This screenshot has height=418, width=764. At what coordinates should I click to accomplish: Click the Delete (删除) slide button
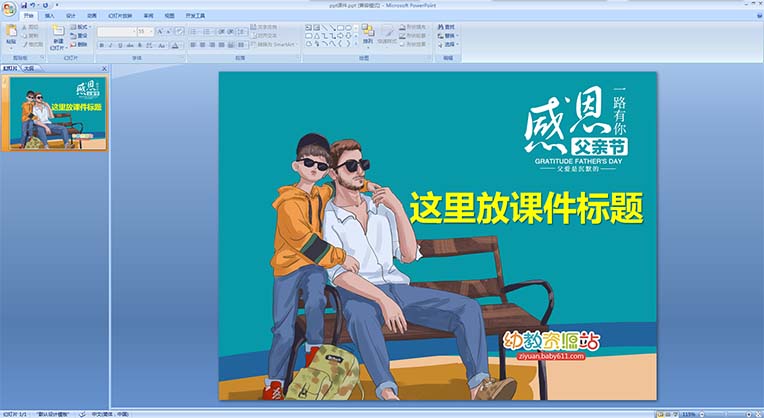[x=79, y=44]
